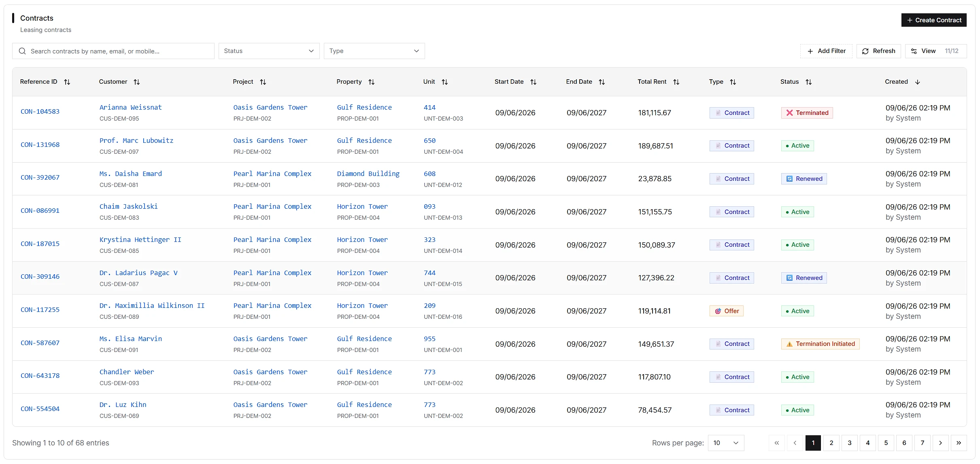Sort by Start Date column icon
This screenshot has height=464, width=980.
534,82
